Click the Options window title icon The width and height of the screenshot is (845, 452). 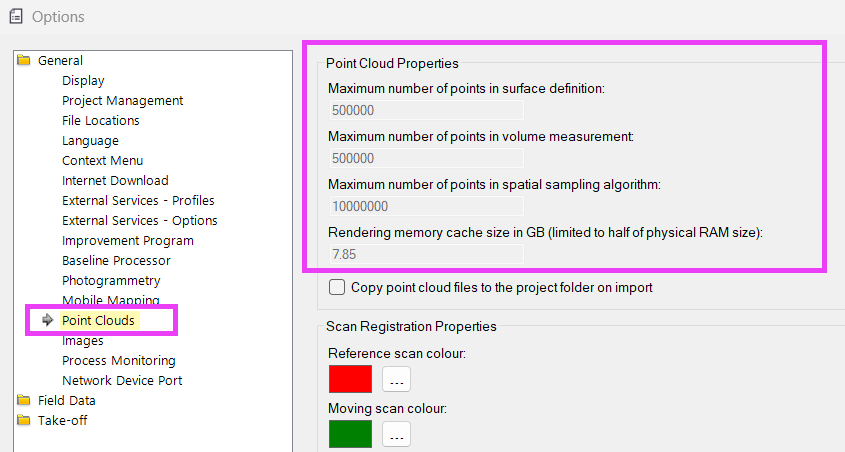pos(15,17)
